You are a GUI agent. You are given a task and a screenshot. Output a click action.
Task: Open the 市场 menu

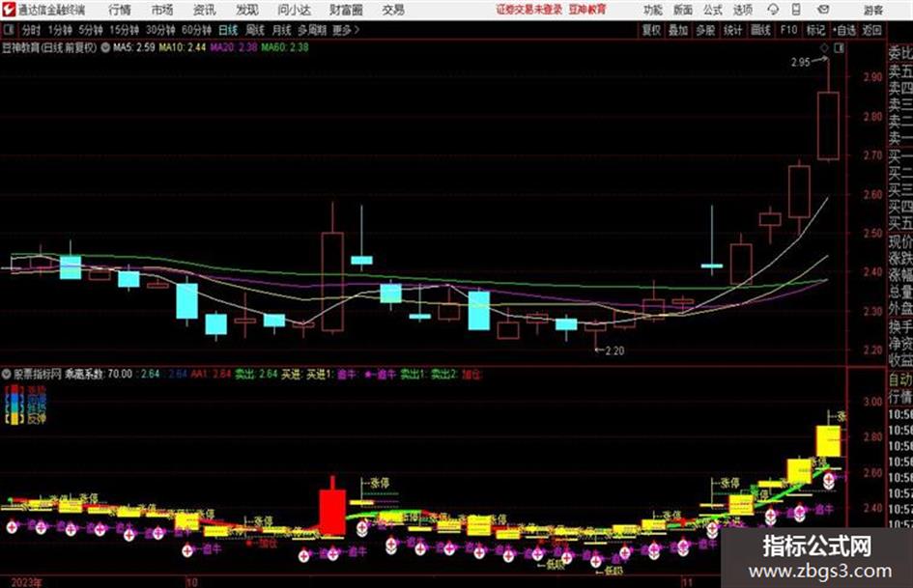162,10
